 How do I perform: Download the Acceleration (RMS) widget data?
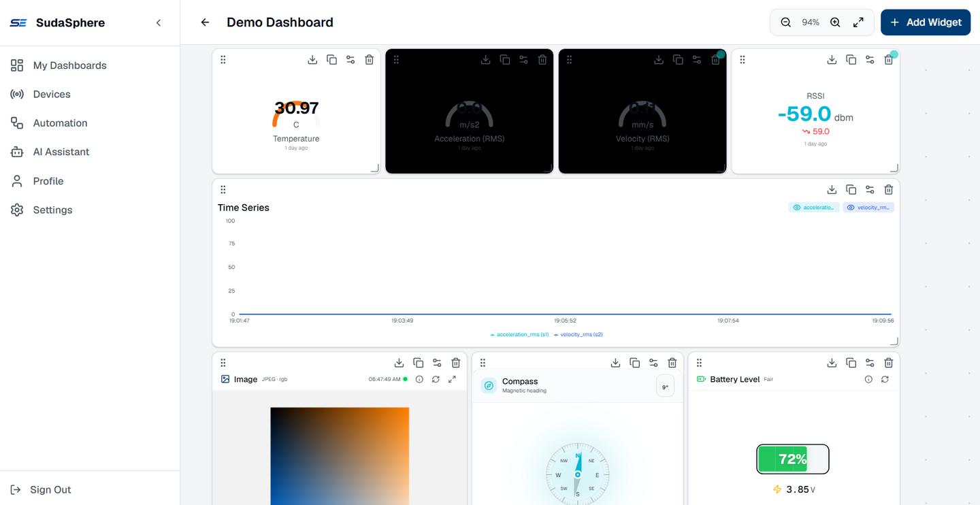pyautogui.click(x=485, y=60)
